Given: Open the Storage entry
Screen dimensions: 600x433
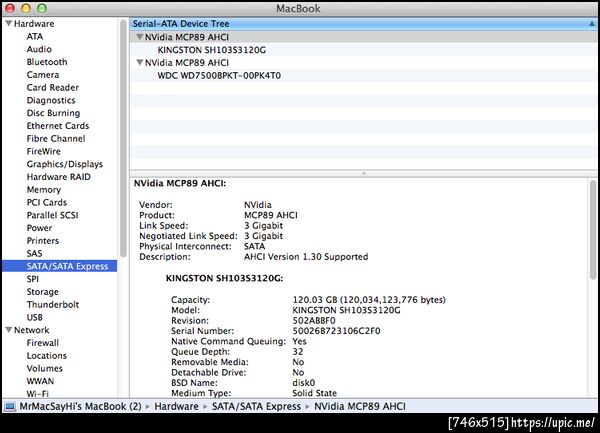Looking at the screenshot, I should coord(42,292).
